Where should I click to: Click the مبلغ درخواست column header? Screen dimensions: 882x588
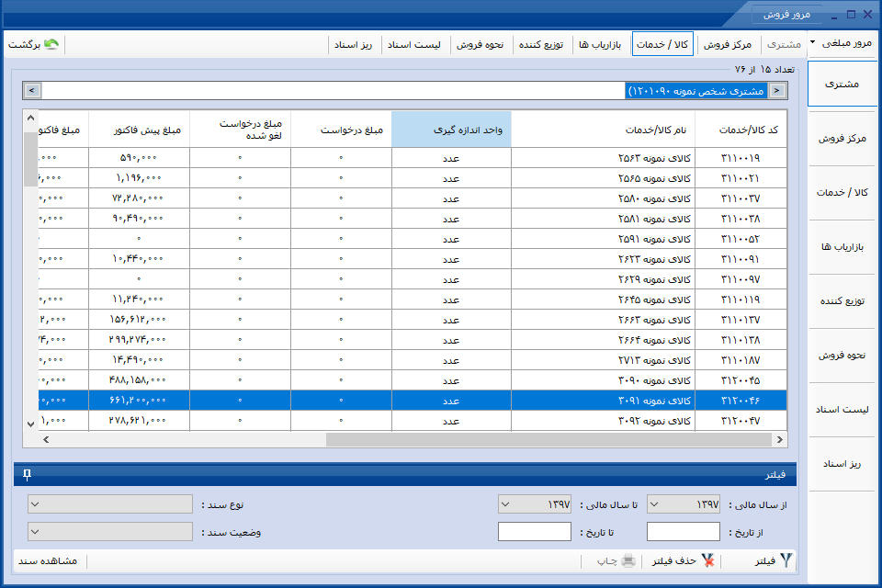[342, 130]
